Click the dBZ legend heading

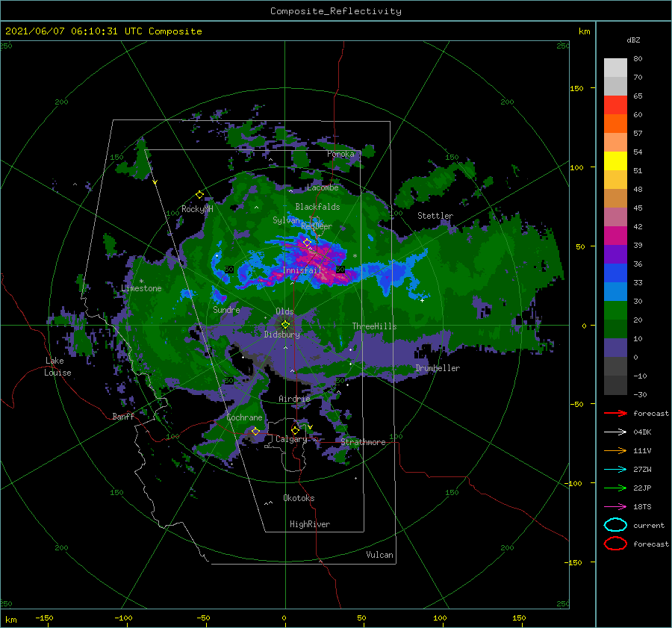coord(633,40)
